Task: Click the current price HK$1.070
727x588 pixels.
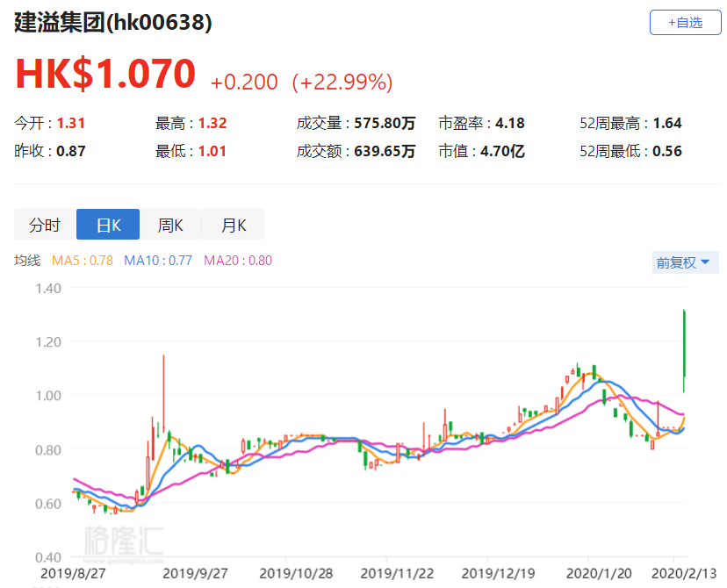Action: point(105,73)
